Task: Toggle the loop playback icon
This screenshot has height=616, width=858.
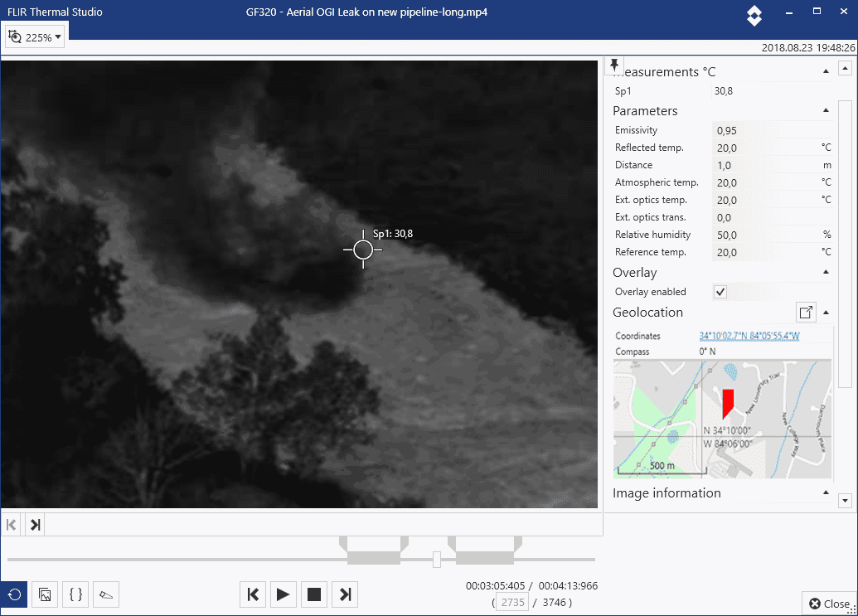Action: click(14, 594)
